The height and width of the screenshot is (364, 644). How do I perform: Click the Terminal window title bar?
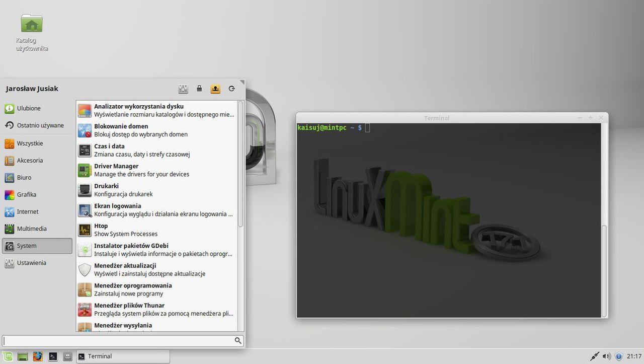[x=437, y=118]
